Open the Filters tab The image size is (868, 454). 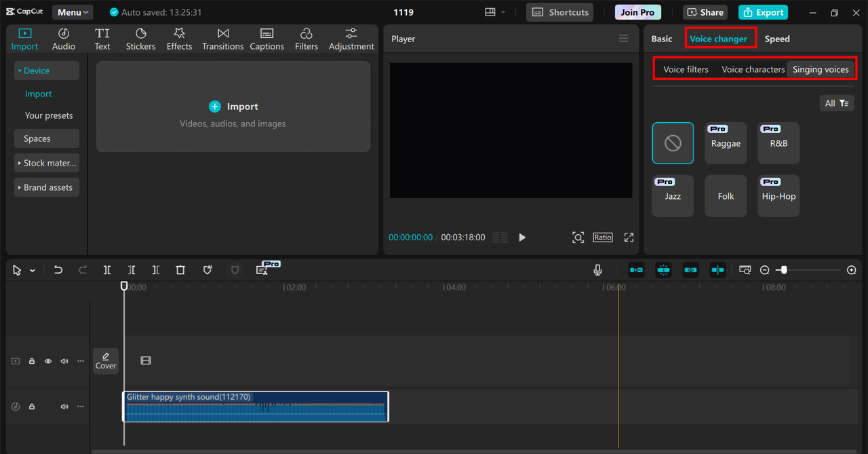pyautogui.click(x=306, y=39)
